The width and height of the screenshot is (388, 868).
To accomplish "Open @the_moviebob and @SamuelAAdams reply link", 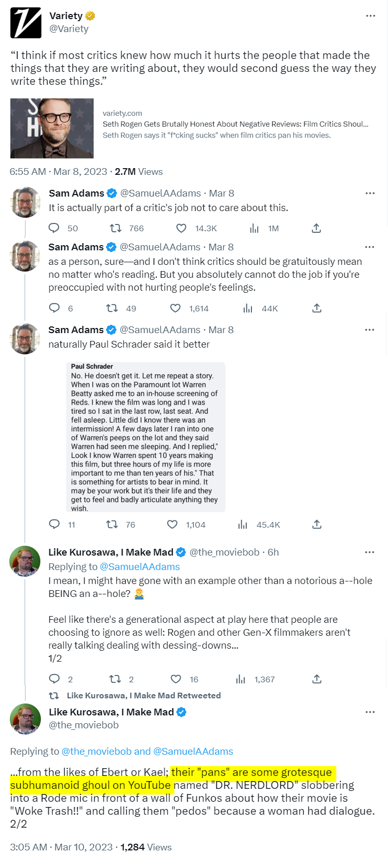I will coord(147,751).
